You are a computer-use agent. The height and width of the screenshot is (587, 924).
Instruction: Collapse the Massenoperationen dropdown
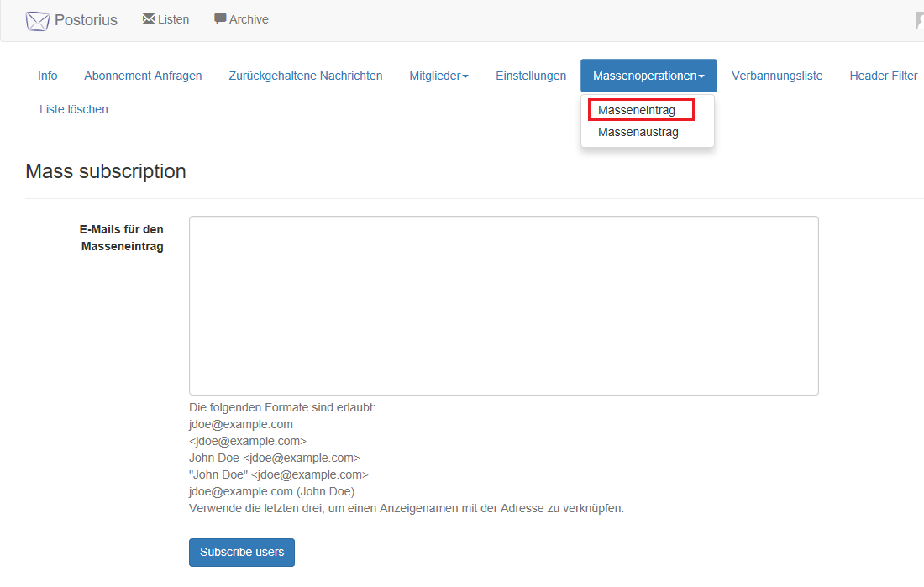[x=648, y=76]
